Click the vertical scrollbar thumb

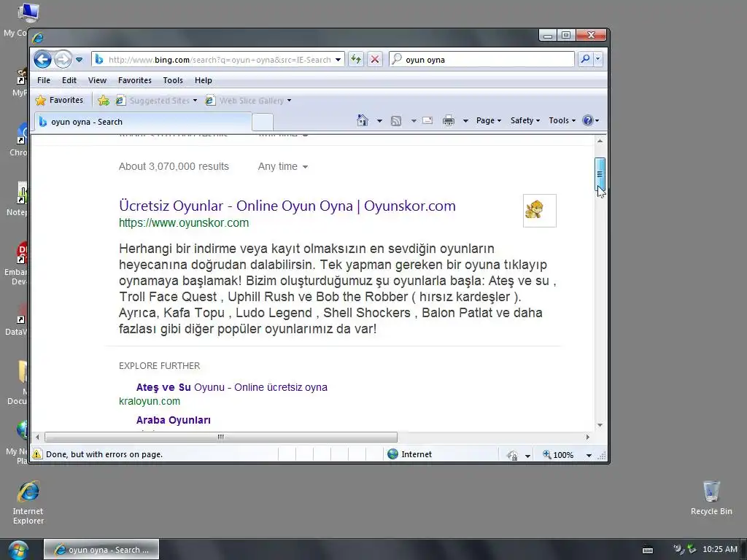point(600,174)
